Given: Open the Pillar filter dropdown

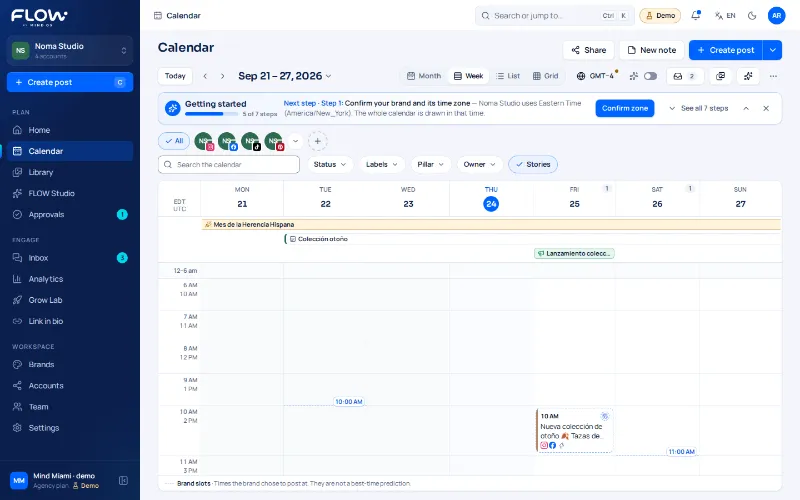Looking at the screenshot, I should pos(431,164).
